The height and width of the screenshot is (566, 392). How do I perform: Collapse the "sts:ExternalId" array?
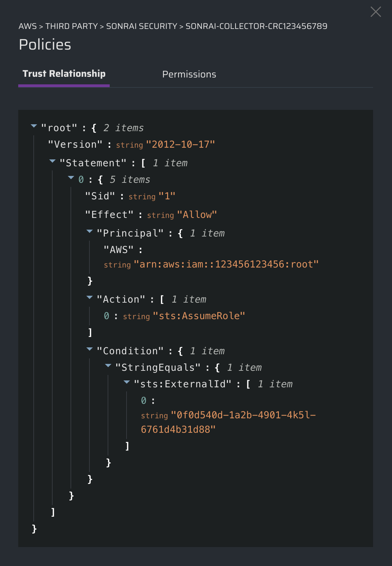click(127, 382)
